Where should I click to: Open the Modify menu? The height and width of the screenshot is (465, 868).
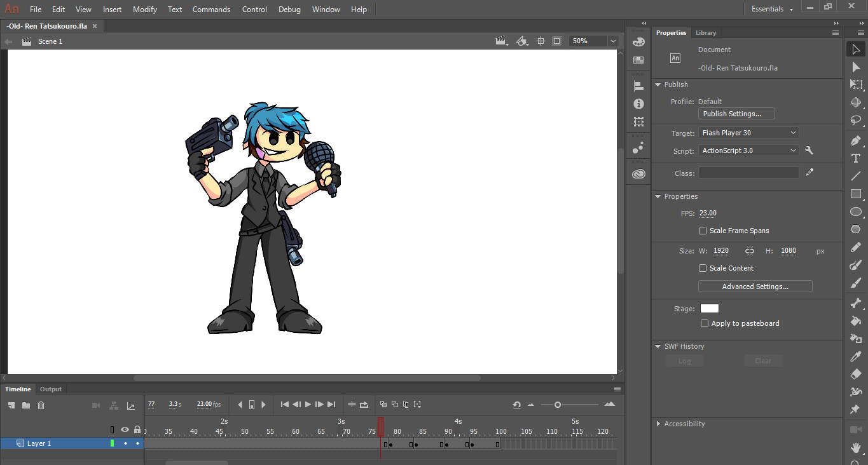pos(144,9)
